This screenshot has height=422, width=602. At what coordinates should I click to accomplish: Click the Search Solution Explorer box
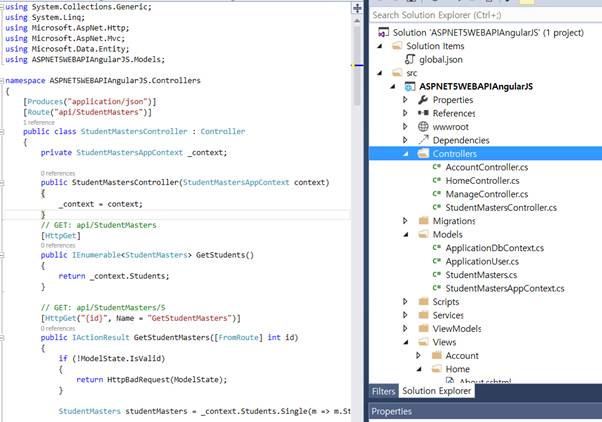[485, 15]
